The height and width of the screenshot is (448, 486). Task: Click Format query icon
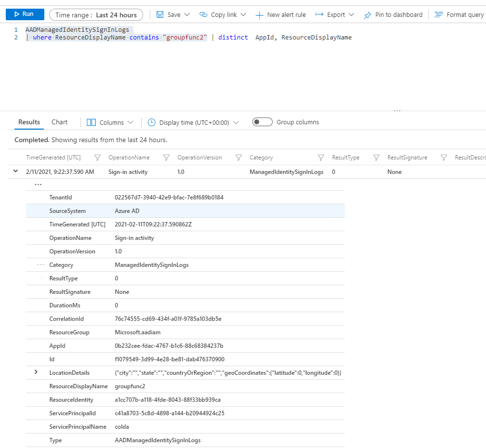coord(438,15)
